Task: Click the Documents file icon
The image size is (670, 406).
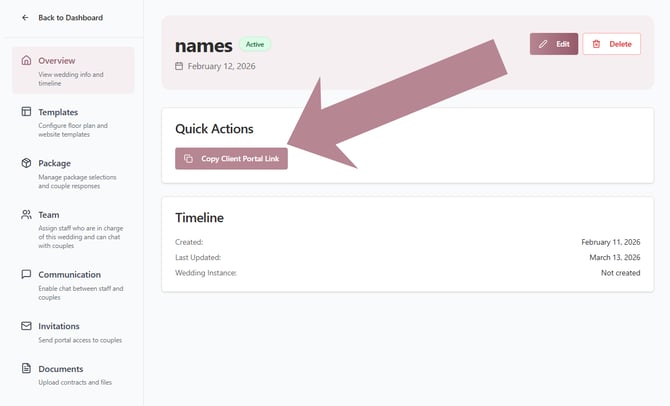Action: pyautogui.click(x=26, y=369)
